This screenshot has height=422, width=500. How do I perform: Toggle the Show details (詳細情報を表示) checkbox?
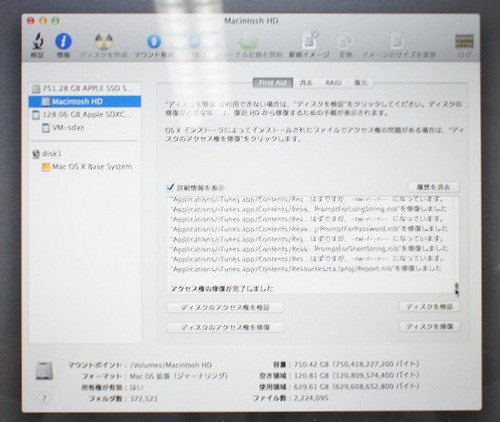170,188
